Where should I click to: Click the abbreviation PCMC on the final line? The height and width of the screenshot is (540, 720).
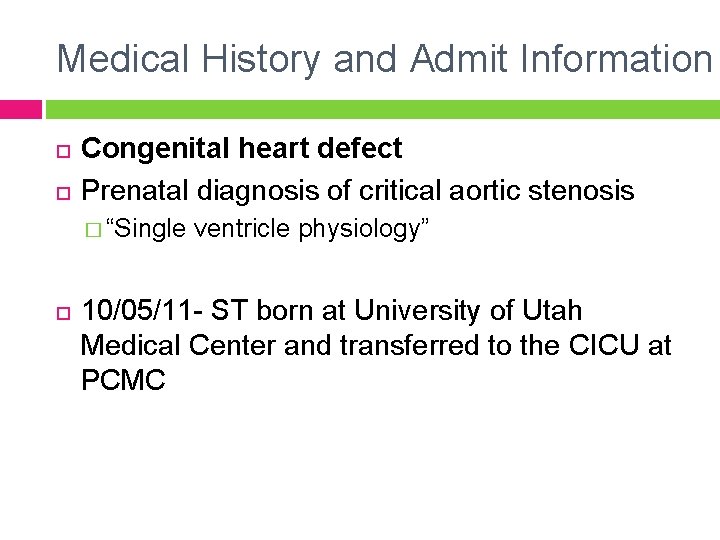coord(122,381)
